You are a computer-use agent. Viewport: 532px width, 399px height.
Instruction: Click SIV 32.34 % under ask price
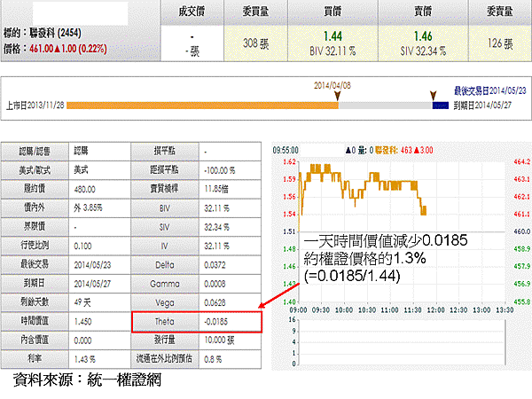423,51
